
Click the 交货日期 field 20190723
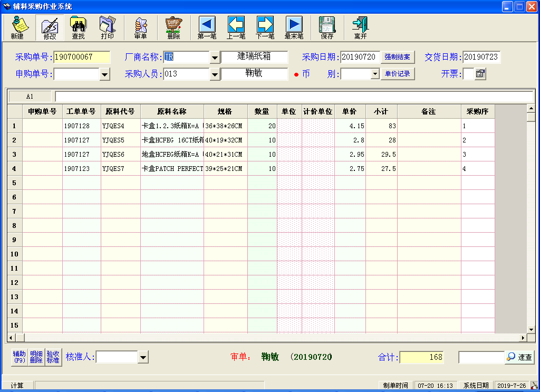(x=481, y=57)
